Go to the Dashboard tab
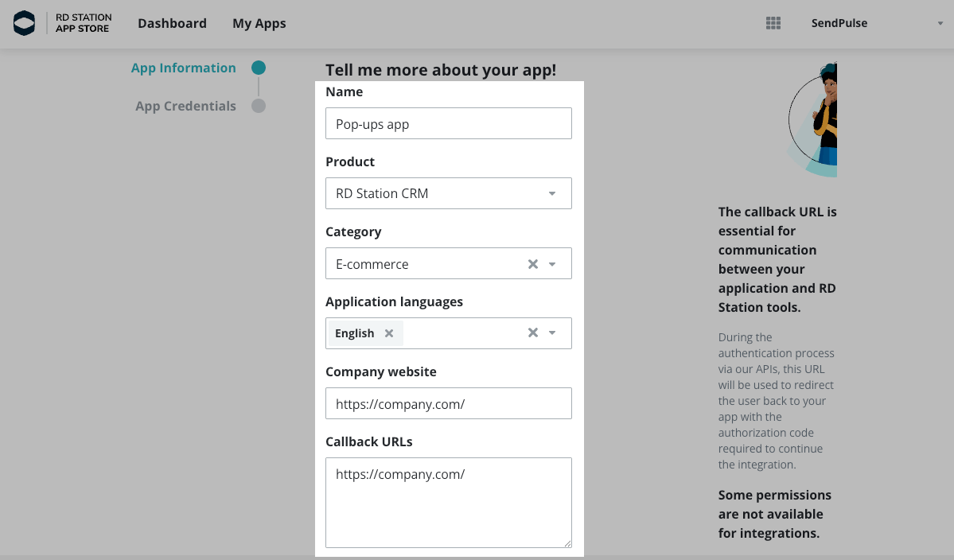The image size is (954, 560). click(172, 23)
